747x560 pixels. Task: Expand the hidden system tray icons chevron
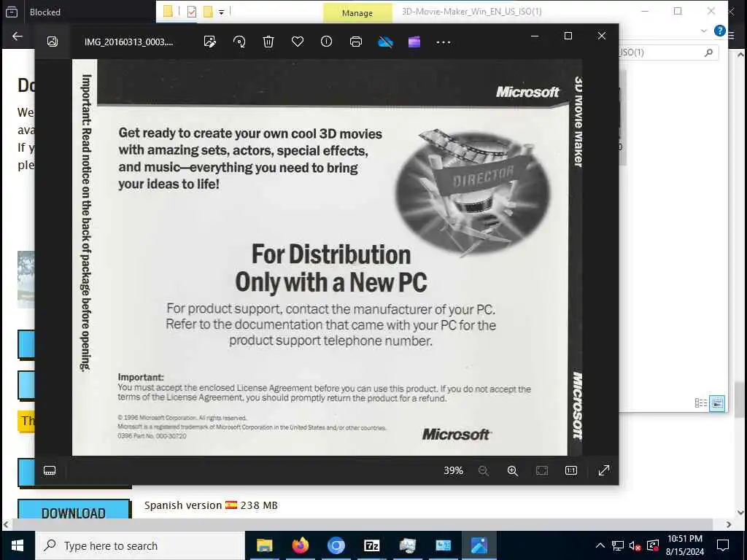click(x=600, y=545)
